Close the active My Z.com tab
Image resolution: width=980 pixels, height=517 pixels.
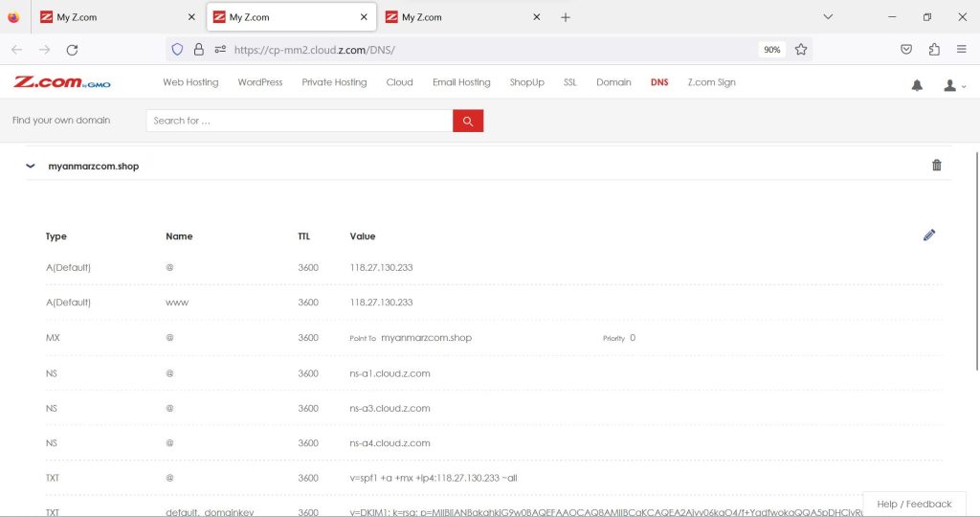point(364,17)
